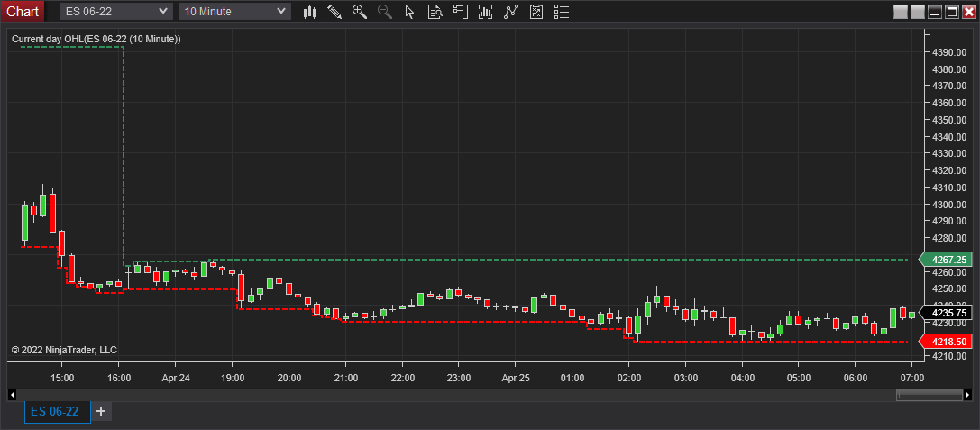This screenshot has width=980, height=430.
Task: Open the bar type chart style menu
Action: coord(309,11)
